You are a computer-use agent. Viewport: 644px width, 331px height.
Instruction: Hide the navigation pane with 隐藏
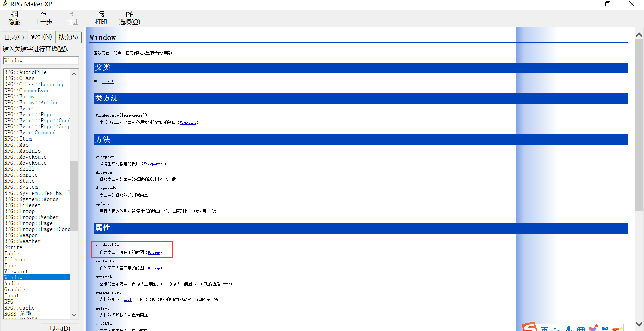pos(14,18)
